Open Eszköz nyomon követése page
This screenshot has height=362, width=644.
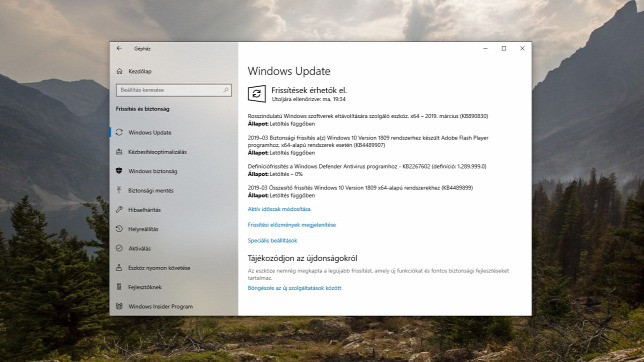[159, 267]
